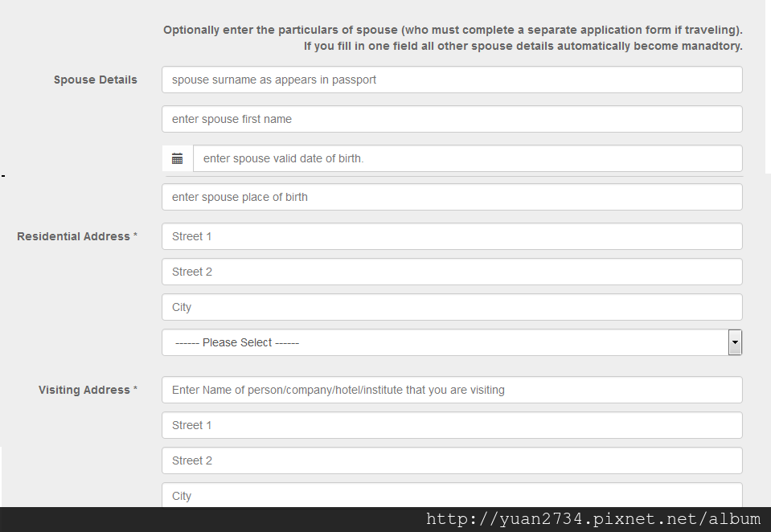Select the visiting person/company/hotel name field
This screenshot has width=771, height=532.
pos(452,390)
